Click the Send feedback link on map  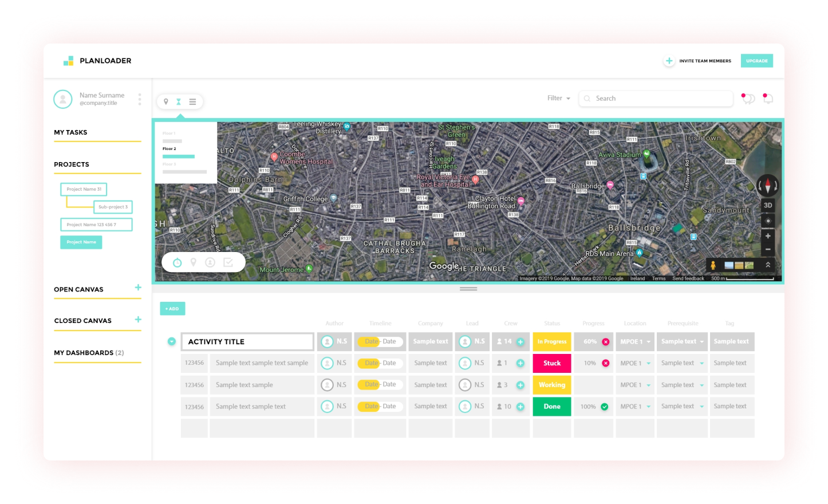(688, 278)
